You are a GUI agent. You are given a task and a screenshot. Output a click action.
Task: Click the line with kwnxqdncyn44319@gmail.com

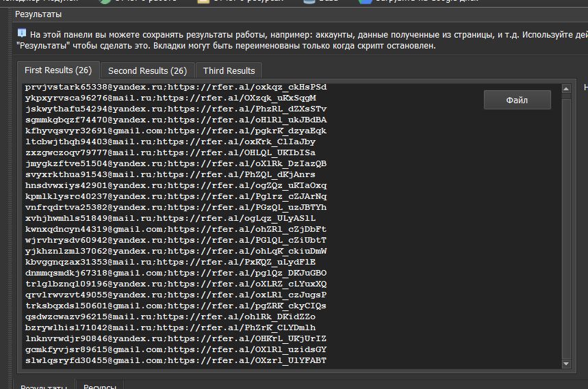[176, 229]
